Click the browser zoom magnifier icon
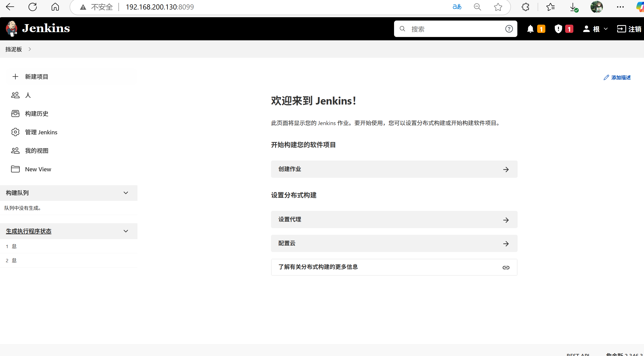 tap(477, 7)
